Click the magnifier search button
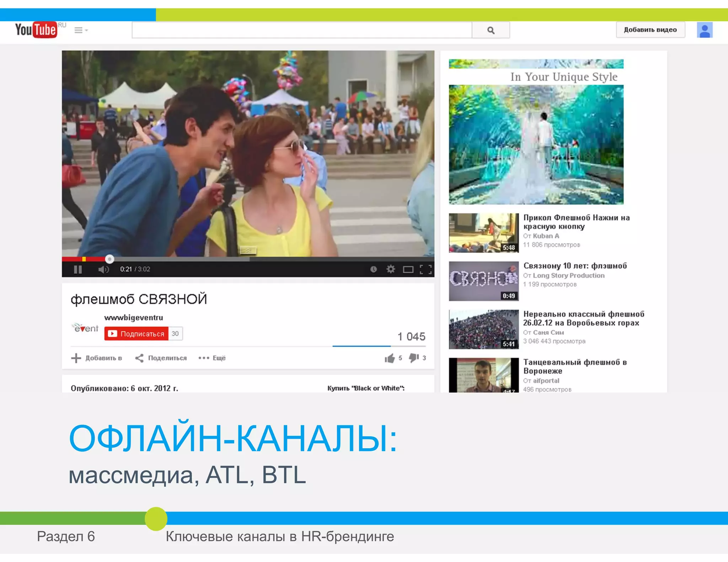728x562 pixels. pos(491,30)
